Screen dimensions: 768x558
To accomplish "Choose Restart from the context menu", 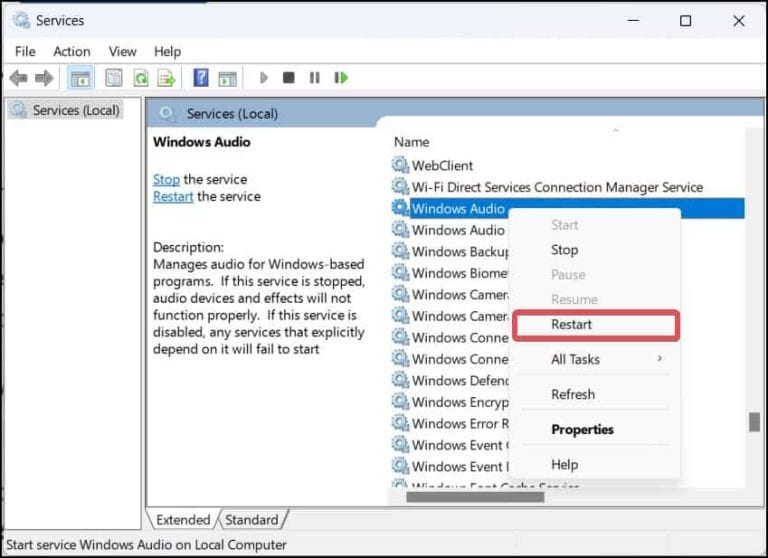I will click(x=572, y=324).
